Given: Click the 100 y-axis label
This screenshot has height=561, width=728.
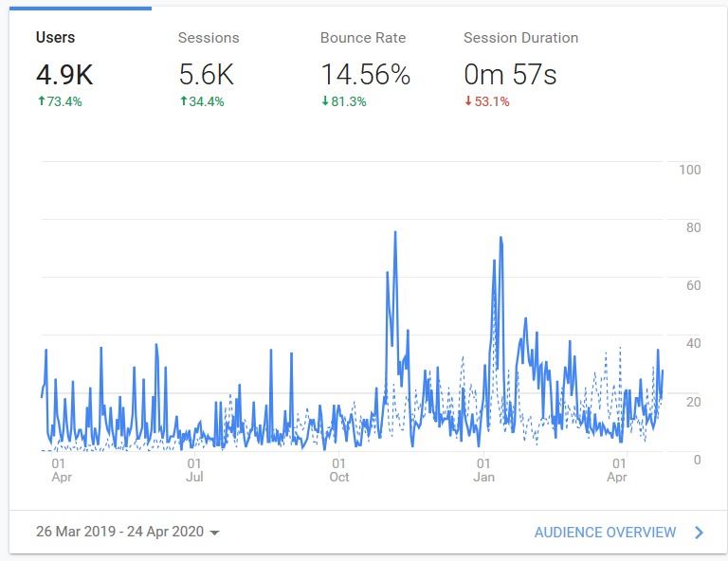Looking at the screenshot, I should point(690,170).
